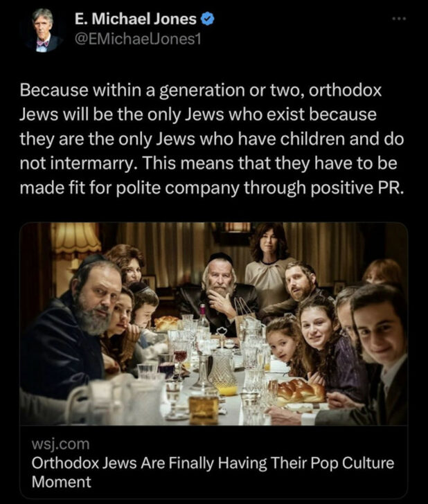Open the three-dot more options menu
Viewport: 428px width, 504px height.
[x=400, y=19]
